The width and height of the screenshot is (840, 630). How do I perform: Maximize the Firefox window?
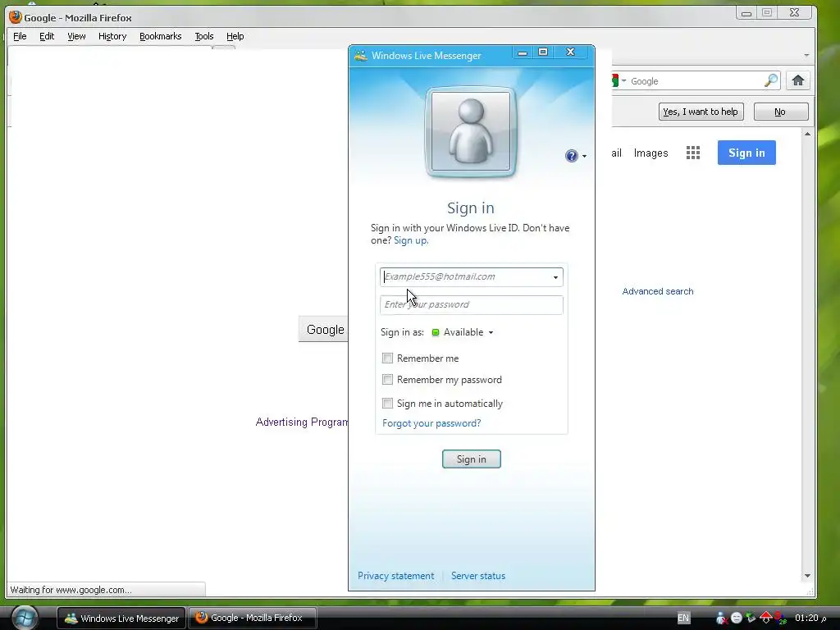pyautogui.click(x=767, y=13)
